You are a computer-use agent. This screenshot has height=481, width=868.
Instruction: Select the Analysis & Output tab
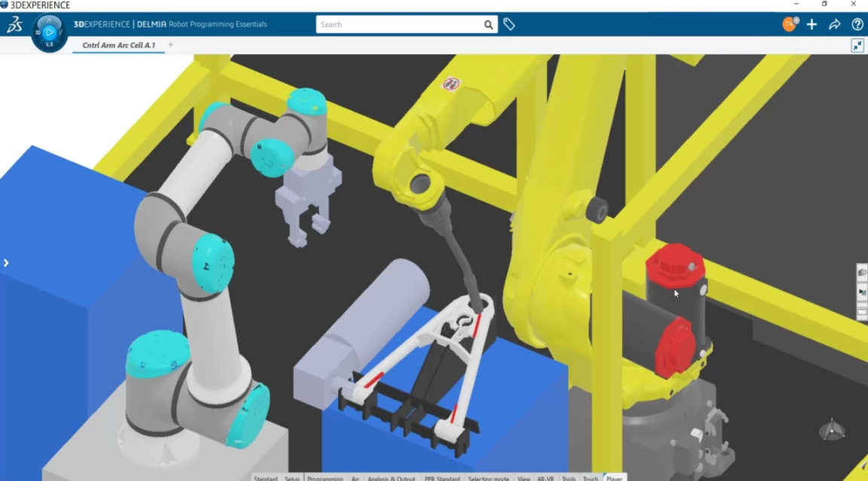391,477
